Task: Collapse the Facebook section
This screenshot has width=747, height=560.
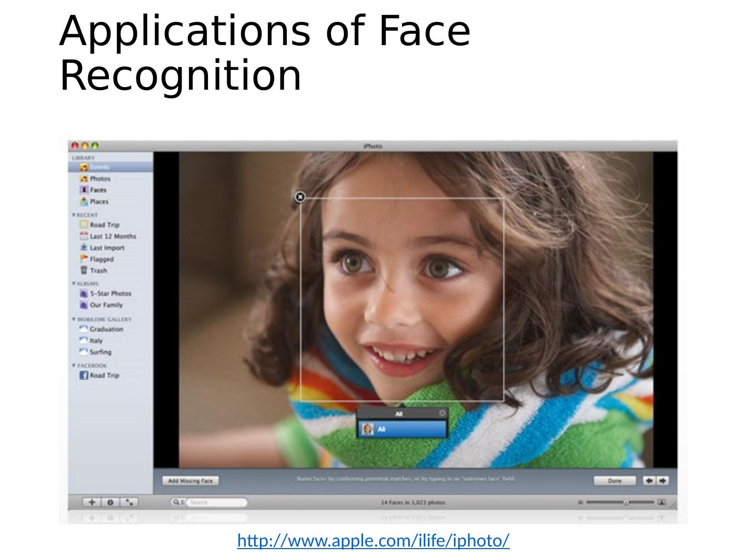Action: click(x=74, y=366)
